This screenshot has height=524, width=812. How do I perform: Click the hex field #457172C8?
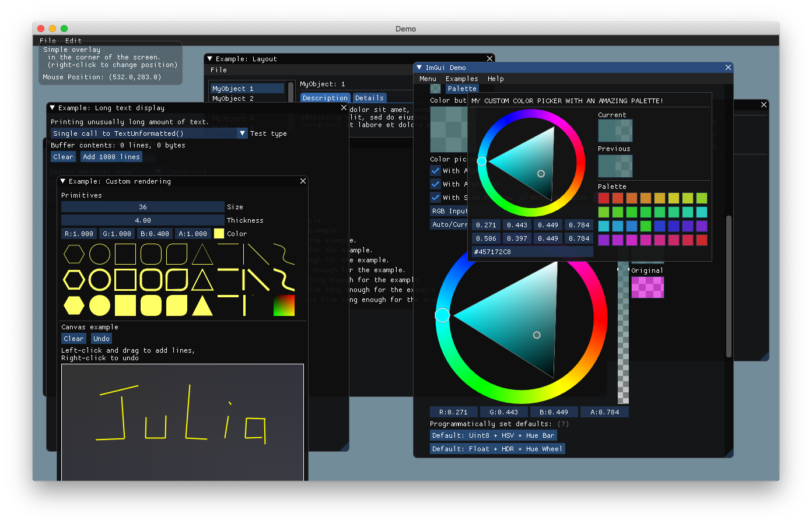(x=532, y=252)
